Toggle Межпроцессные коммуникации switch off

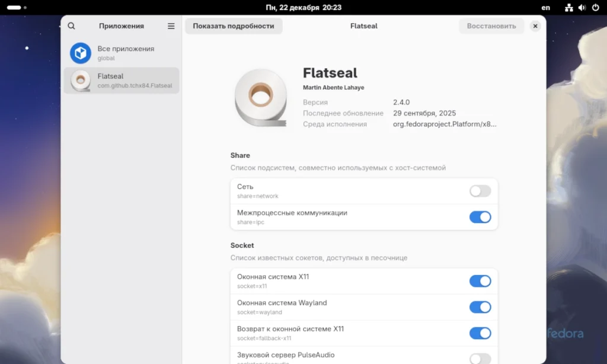tap(480, 217)
